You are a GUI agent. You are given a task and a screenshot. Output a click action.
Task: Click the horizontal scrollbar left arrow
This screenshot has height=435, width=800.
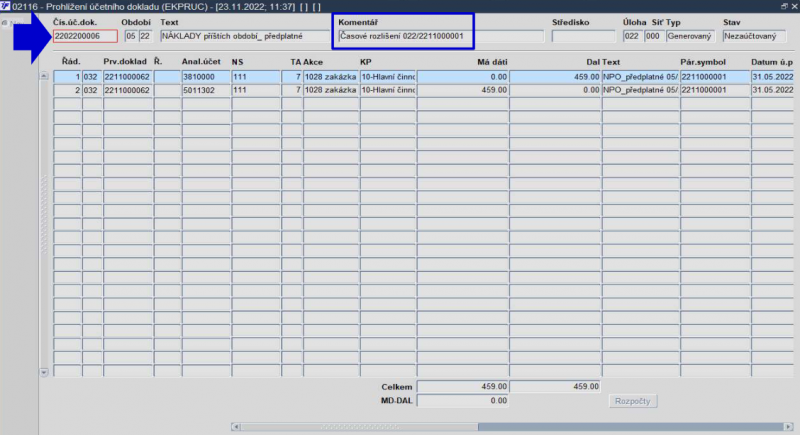(x=236, y=426)
